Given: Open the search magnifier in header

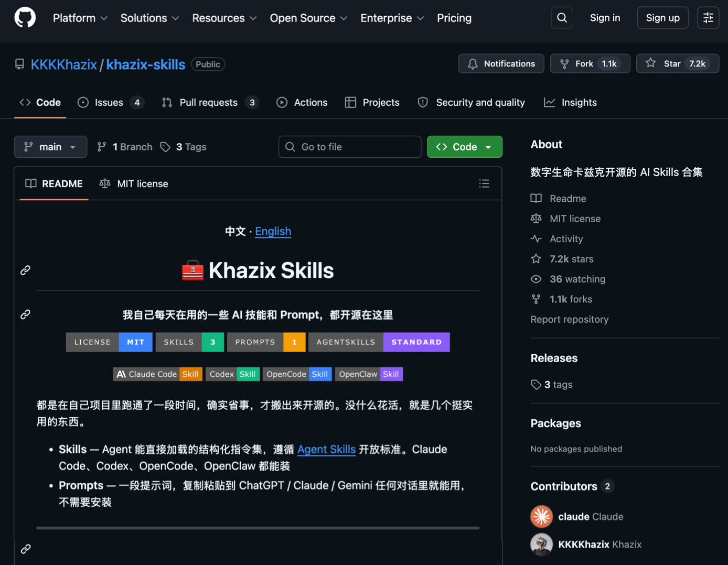Looking at the screenshot, I should pos(562,18).
